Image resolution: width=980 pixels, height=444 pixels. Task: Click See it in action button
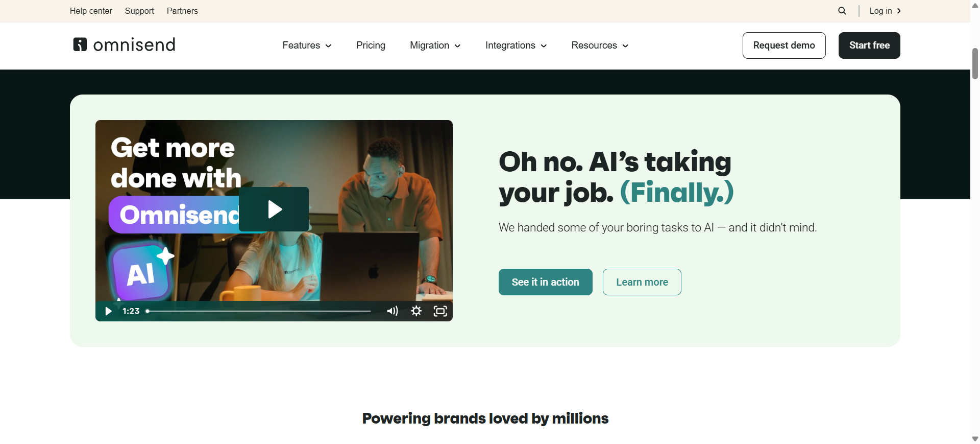[x=546, y=282]
